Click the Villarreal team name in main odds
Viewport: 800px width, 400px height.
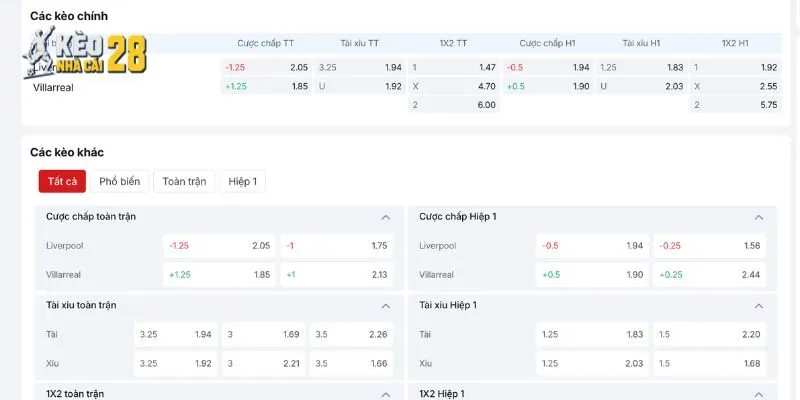pyautogui.click(x=53, y=87)
